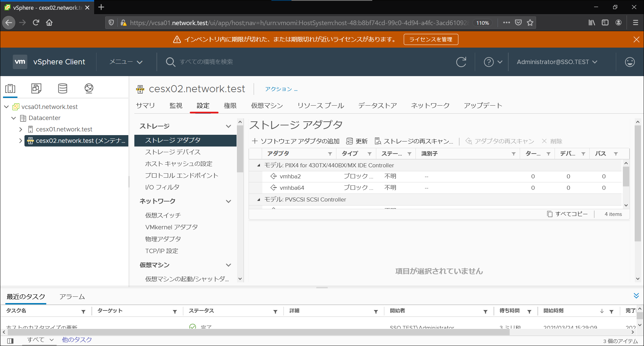This screenshot has width=644, height=346.
Task: Collapse PIIX4 IDE Controller model group
Action: 258,165
